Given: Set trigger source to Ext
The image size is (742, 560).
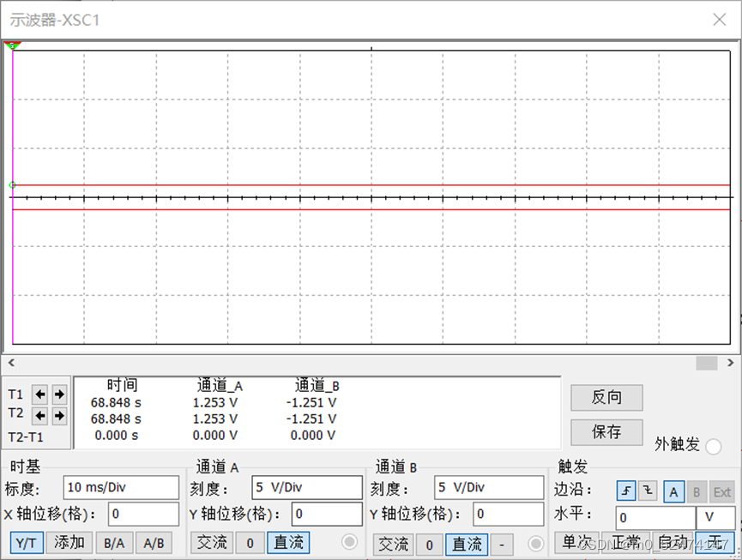Looking at the screenshot, I should (x=722, y=492).
